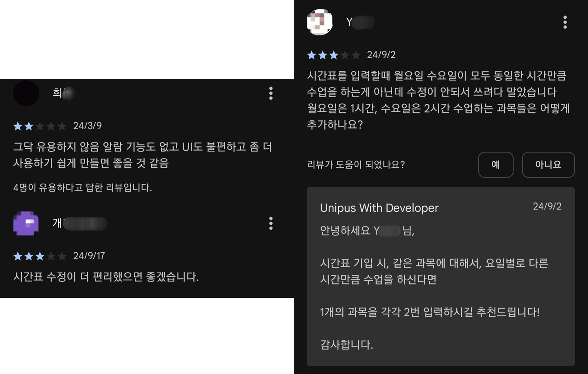Click the two-star rating on the 24/3/9 review
The width and height of the screenshot is (588, 374).
click(x=40, y=126)
